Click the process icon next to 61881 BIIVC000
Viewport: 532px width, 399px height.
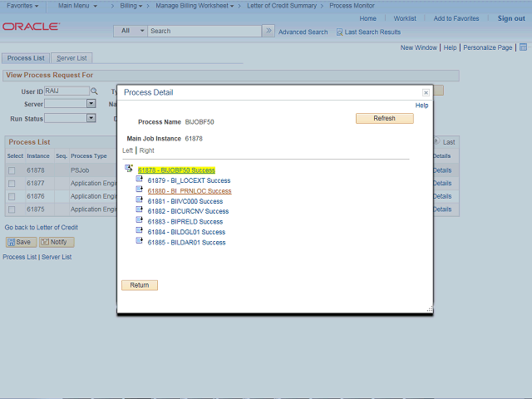tap(140, 200)
